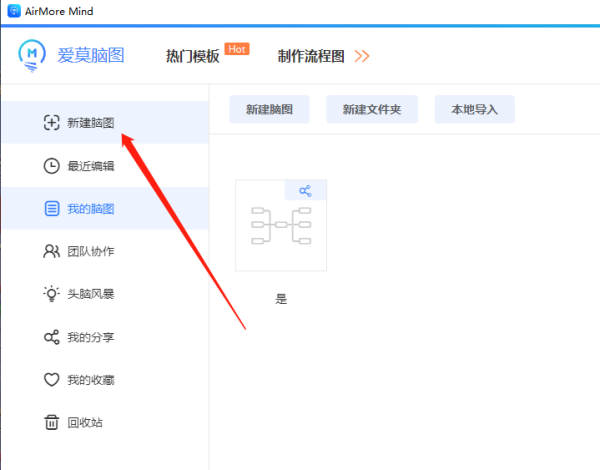The width and height of the screenshot is (600, 470).
Task: Select 我的脑图 sidebar entry
Action: click(x=105, y=209)
